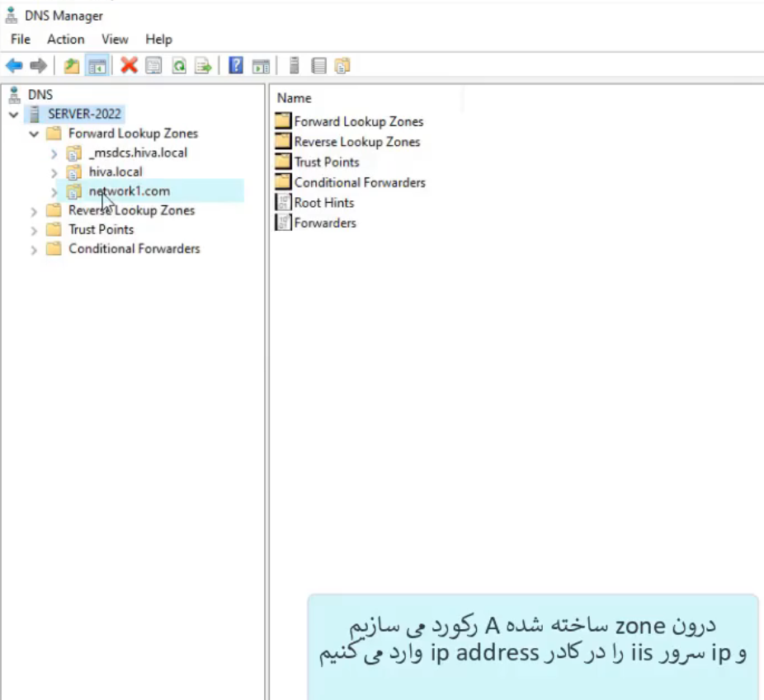Click the Back arrow toolbar icon
764x700 pixels.
15,65
